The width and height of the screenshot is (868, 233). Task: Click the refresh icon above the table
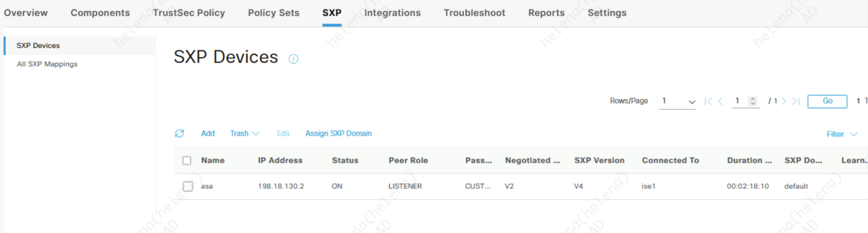[179, 133]
